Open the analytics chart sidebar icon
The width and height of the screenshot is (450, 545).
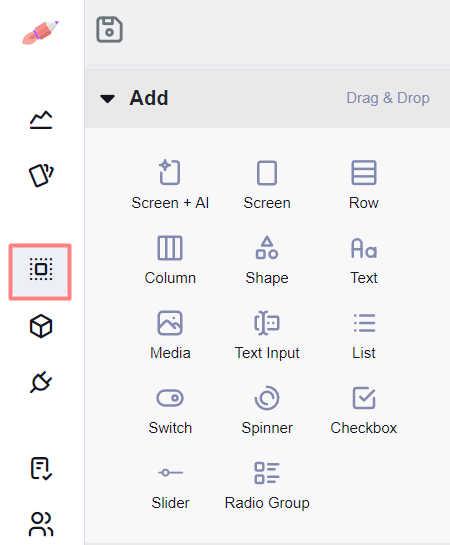[41, 120]
